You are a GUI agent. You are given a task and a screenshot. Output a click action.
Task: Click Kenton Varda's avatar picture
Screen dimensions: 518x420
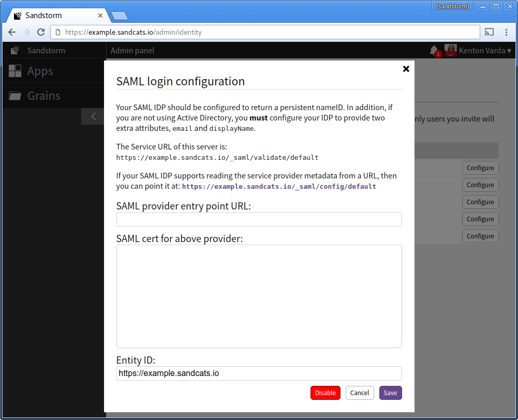pos(450,50)
